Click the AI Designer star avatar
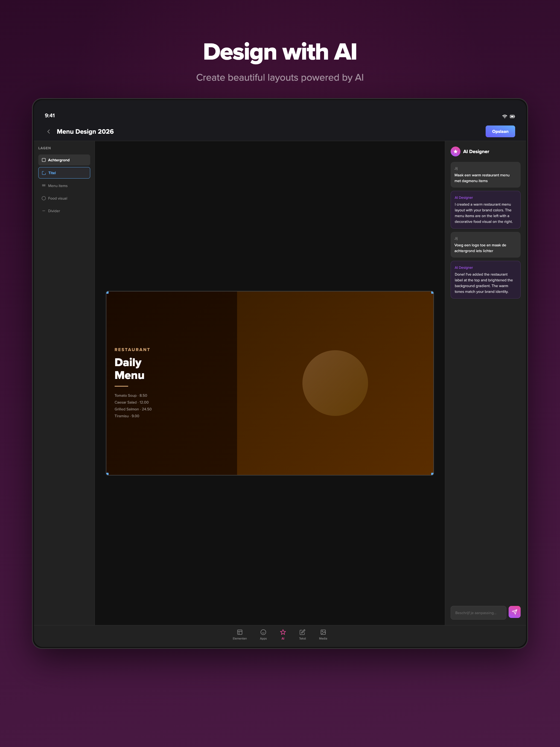Image resolution: width=560 pixels, height=747 pixels. point(455,152)
